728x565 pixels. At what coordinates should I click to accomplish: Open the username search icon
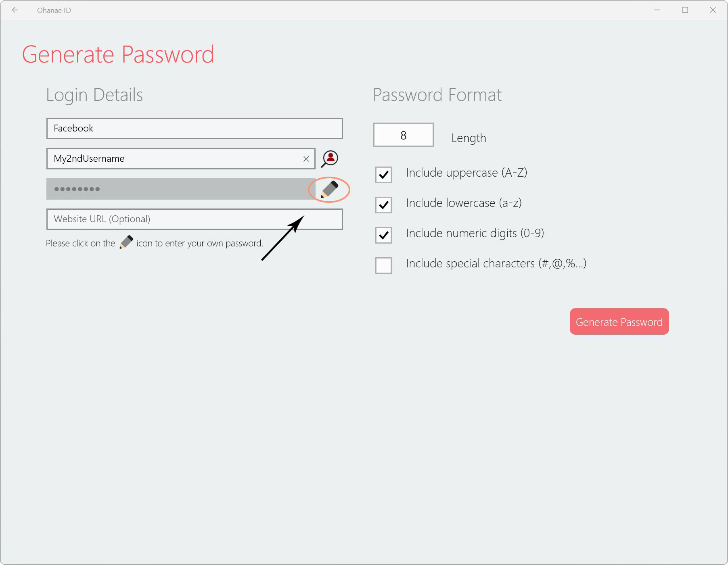(x=330, y=158)
